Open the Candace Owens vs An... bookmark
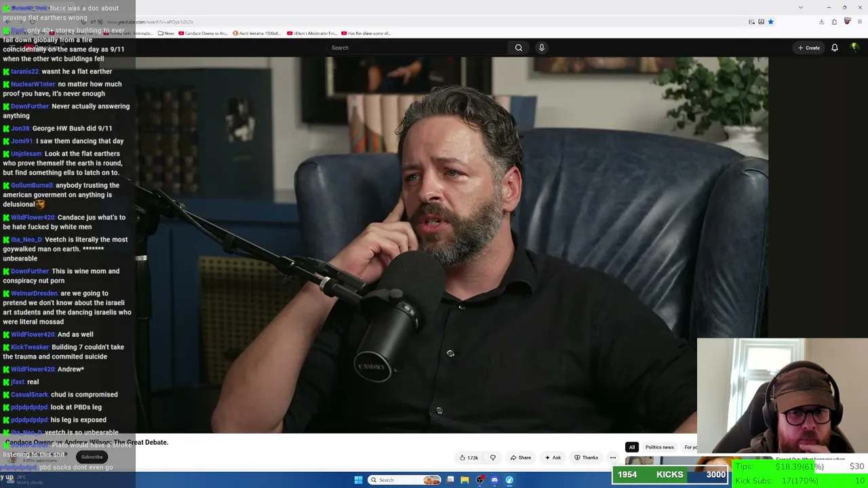Image resolution: width=868 pixels, height=488 pixels. (x=203, y=33)
